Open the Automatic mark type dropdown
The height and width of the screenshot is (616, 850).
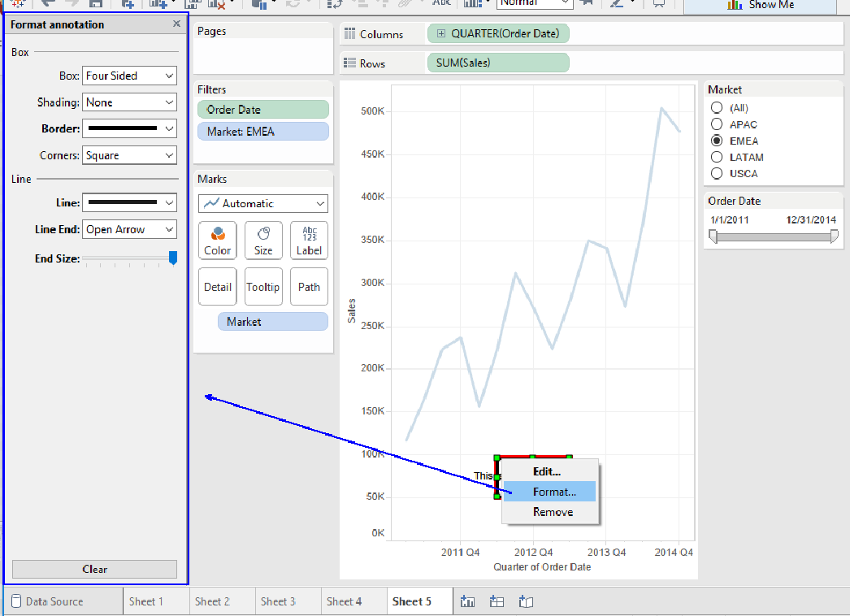pyautogui.click(x=263, y=203)
